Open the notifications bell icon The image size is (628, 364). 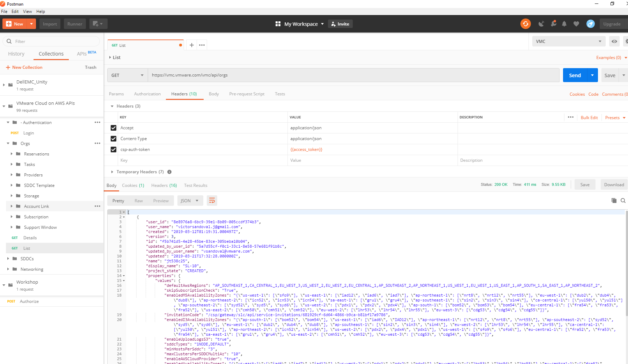[564, 24]
